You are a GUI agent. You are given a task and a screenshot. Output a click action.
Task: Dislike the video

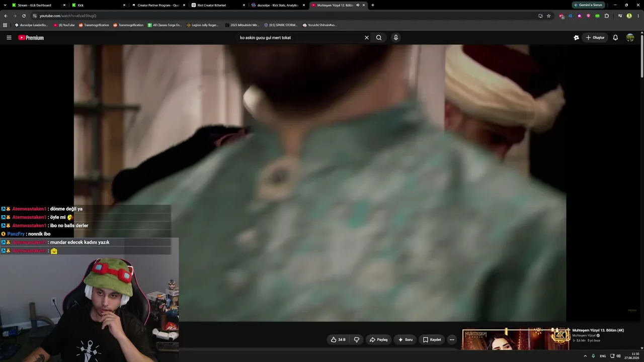coord(357,340)
